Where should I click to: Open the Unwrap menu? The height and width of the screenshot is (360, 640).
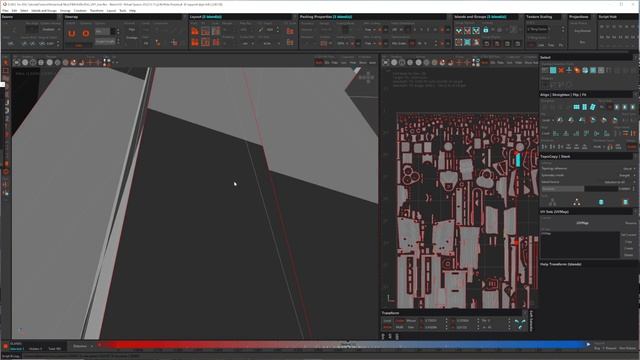pyautogui.click(x=65, y=10)
